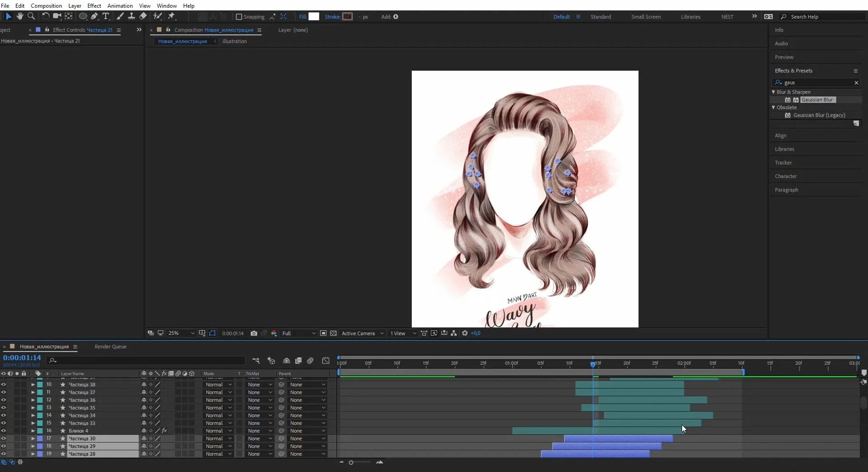The width and height of the screenshot is (868, 472).
Task: Select the Roto Brush tool
Action: coord(157,16)
